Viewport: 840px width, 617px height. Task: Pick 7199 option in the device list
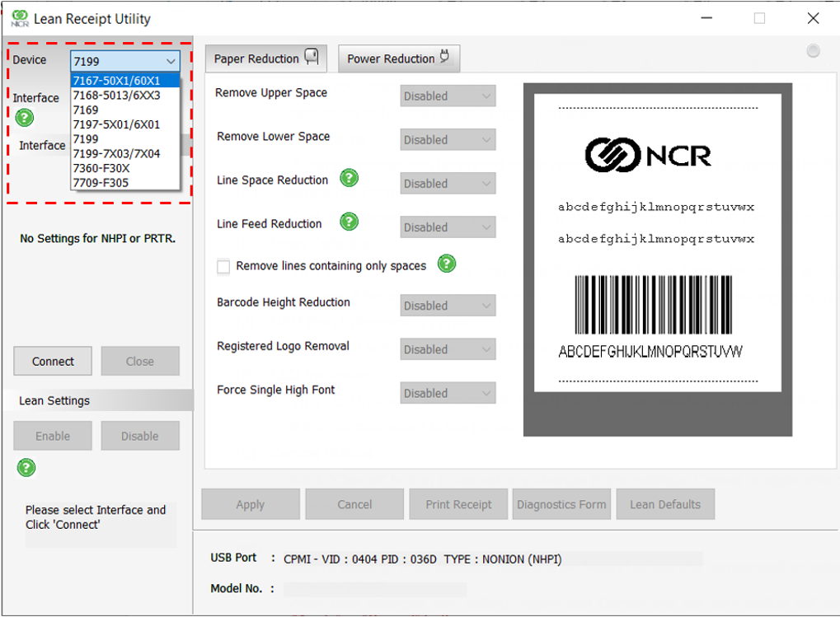coord(125,139)
